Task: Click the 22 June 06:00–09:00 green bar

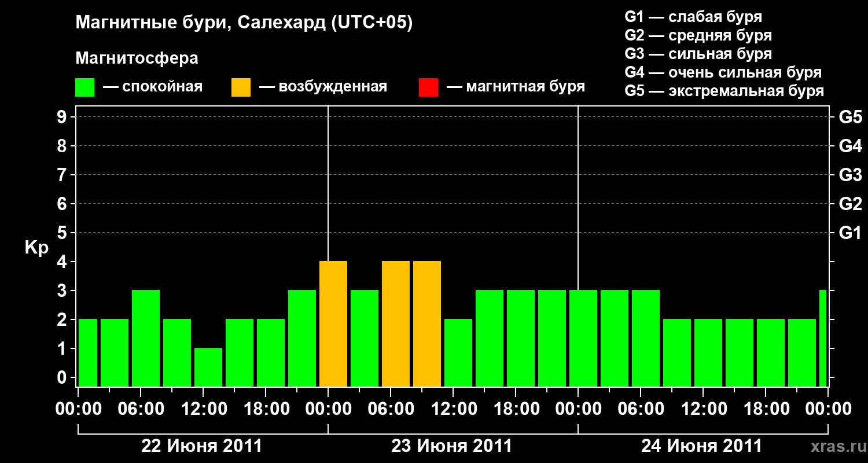Action: [x=146, y=338]
